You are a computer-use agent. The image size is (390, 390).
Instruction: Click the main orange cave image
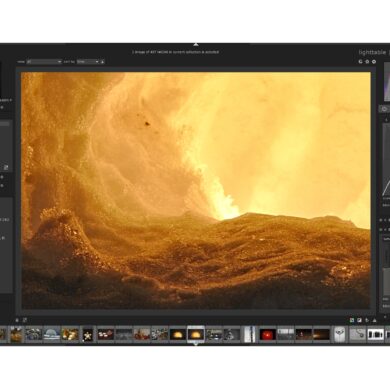click(x=196, y=190)
